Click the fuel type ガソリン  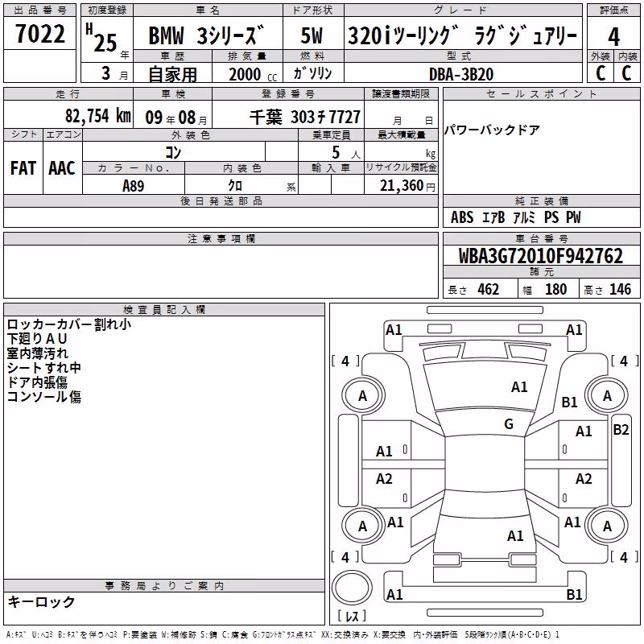(312, 73)
